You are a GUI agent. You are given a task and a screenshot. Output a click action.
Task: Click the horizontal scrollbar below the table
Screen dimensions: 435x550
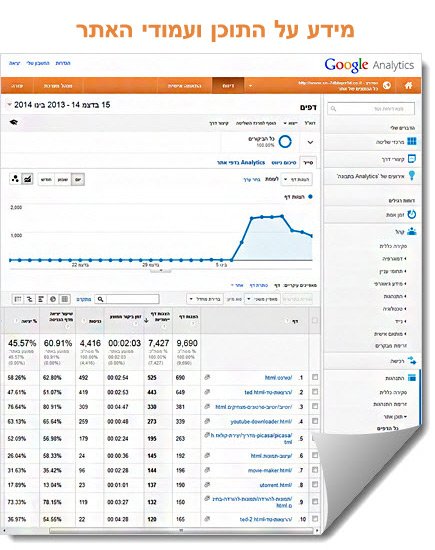[181, 530]
